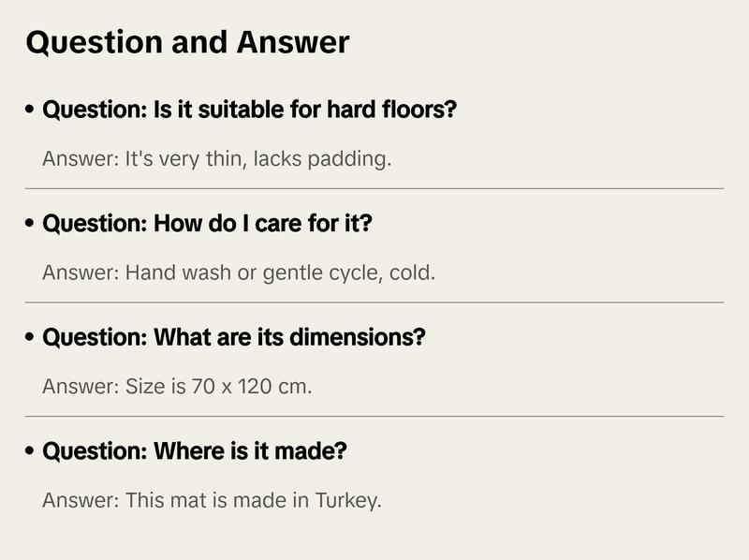Open the "What are its dimensions?" question
The image size is (749, 560).
[233, 337]
